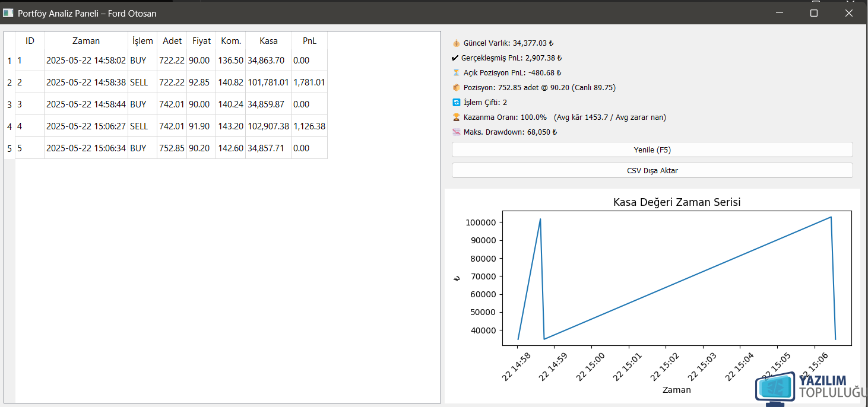Click the timestamp cell 2025-05-22 15:06:34
Viewport: 868px width, 407px height.
86,148
